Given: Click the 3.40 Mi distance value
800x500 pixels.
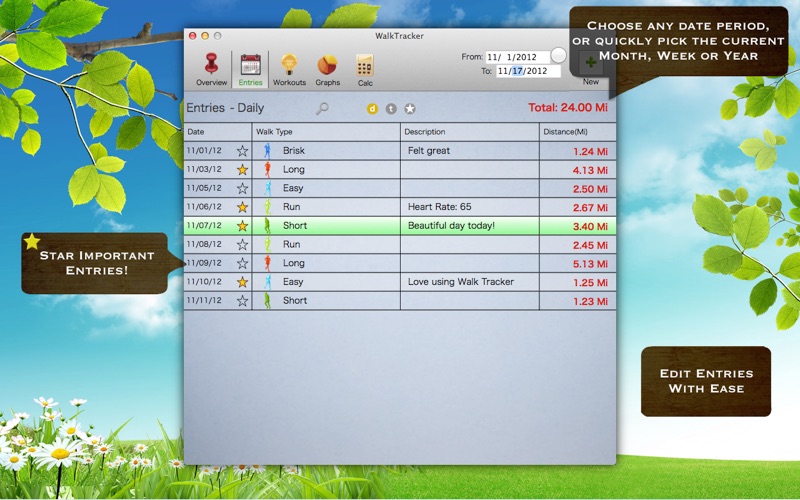Looking at the screenshot, I should pyautogui.click(x=590, y=227).
